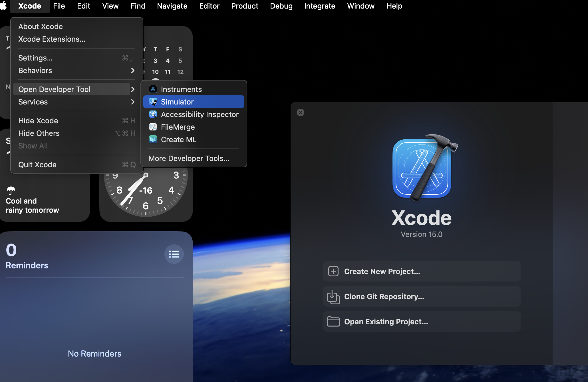The image size is (588, 382).
Task: Click the Simulator app icon
Action: [x=153, y=102]
